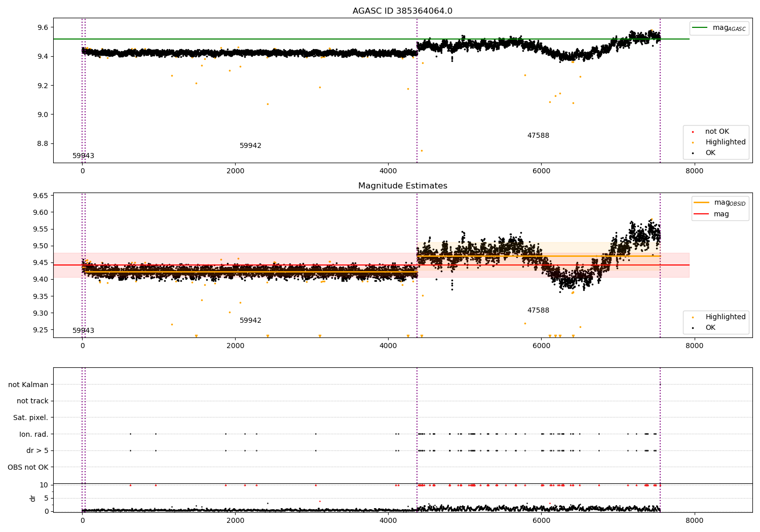Click the outlier point at 8.75 magnitude in top plot
Image resolution: width=760 pixels, height=532 pixels.
click(x=422, y=150)
